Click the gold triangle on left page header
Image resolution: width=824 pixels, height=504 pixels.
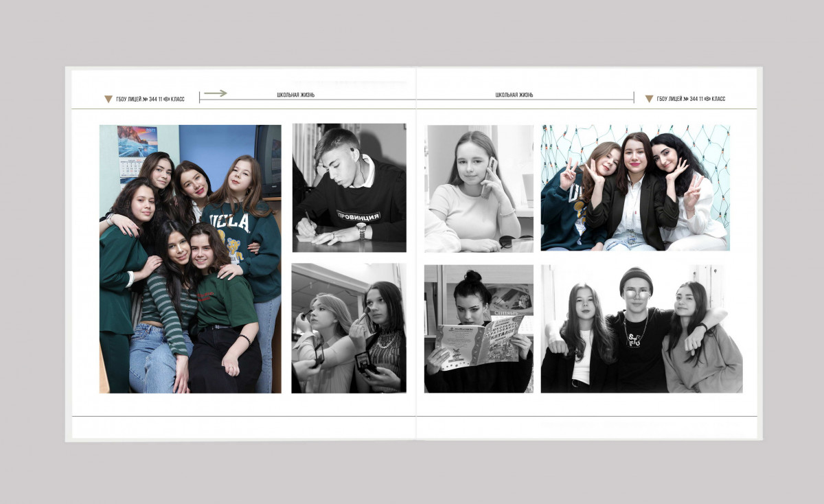pyautogui.click(x=108, y=99)
